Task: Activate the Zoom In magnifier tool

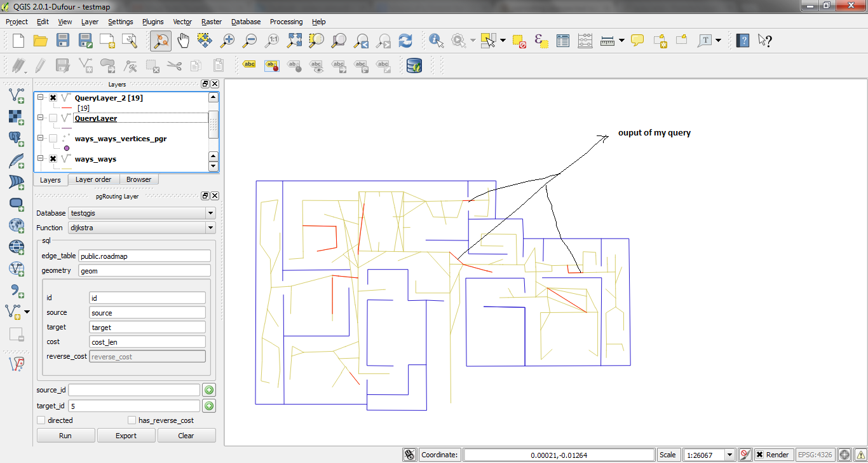Action: pos(227,41)
